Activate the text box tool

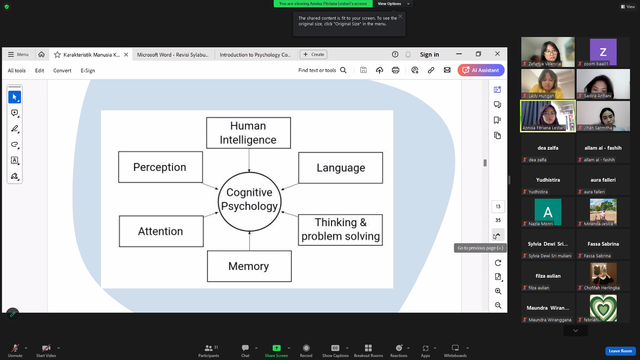[x=15, y=160]
